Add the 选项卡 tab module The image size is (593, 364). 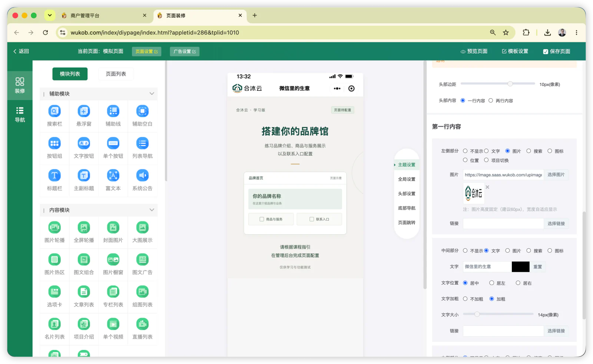pos(54,297)
